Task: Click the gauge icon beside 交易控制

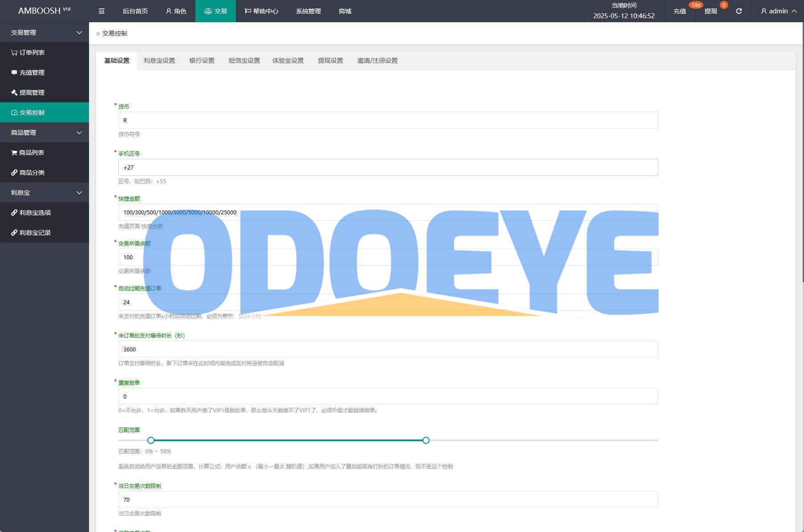Action: point(14,113)
